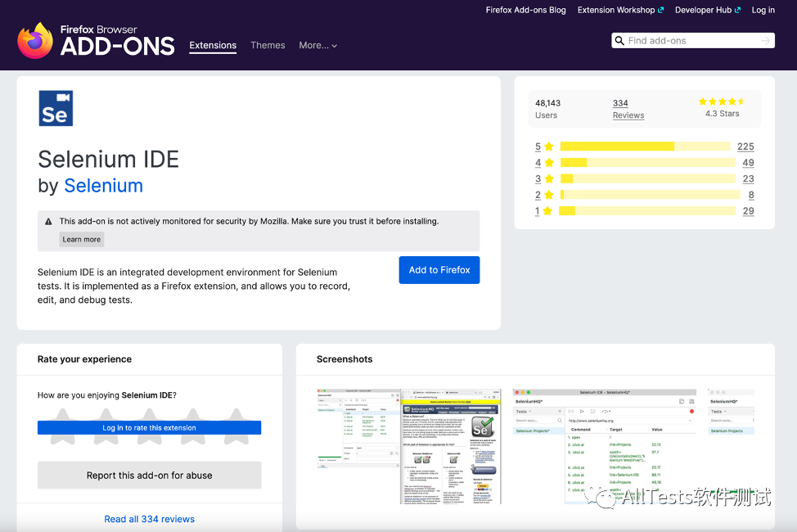Click the star icon in the 1-star row
This screenshot has width=797, height=532.
[547, 210]
